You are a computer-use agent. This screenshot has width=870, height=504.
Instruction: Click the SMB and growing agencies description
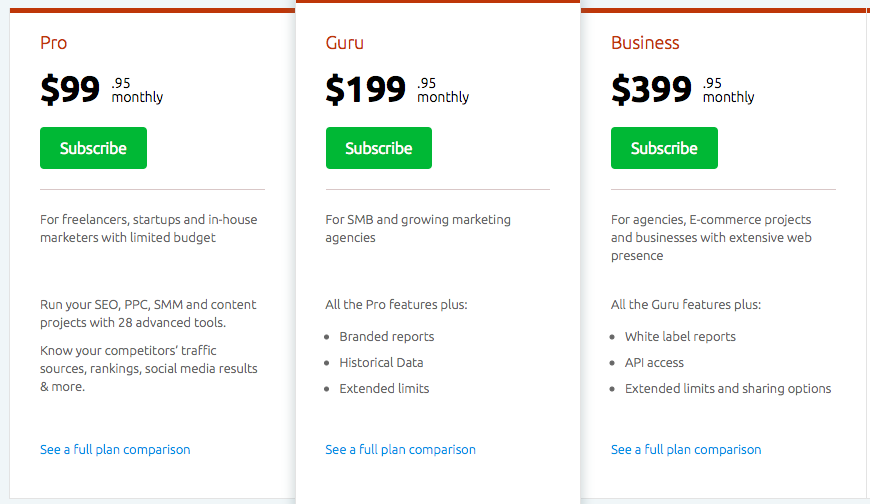point(418,229)
